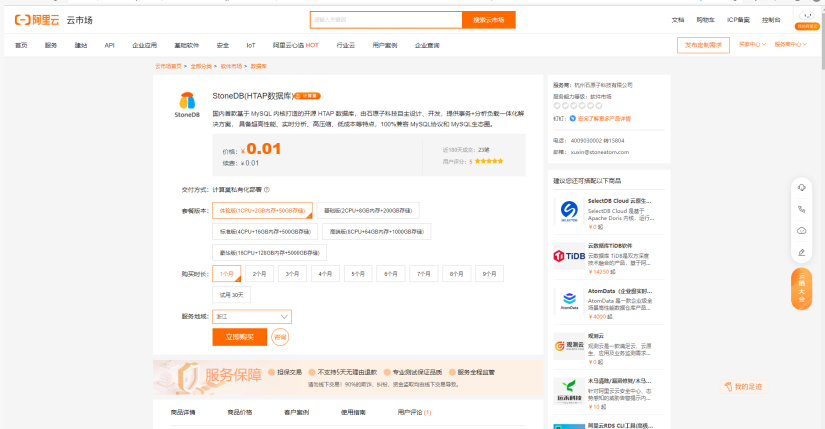Select the 试用 30天 trial option
The width and height of the screenshot is (825, 429).
232,295
